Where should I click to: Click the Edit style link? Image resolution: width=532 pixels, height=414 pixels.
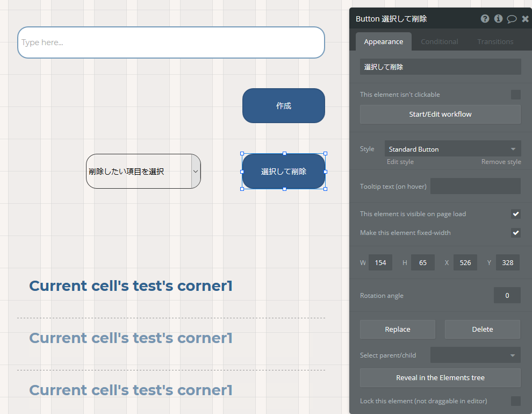click(400, 162)
